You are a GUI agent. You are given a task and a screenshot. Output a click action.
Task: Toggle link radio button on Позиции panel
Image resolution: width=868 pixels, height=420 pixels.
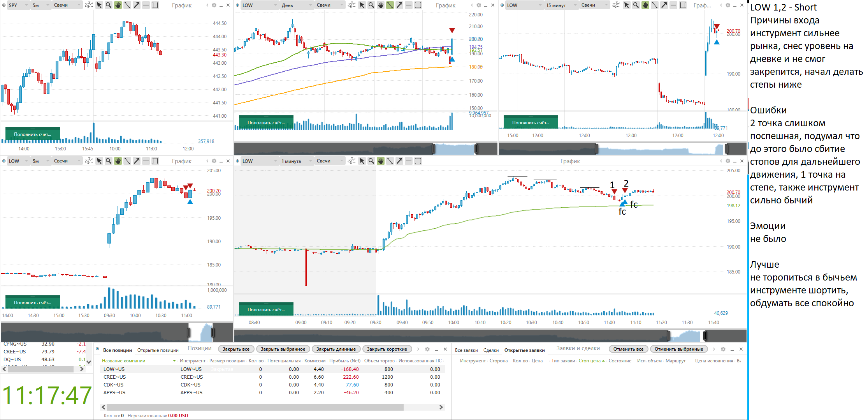tap(97, 349)
